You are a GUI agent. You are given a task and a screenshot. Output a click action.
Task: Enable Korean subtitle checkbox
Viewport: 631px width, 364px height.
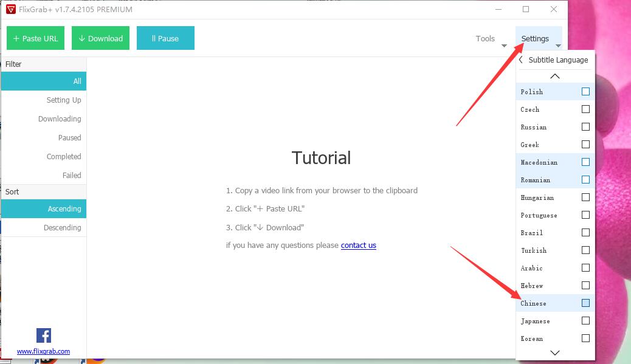pos(585,338)
